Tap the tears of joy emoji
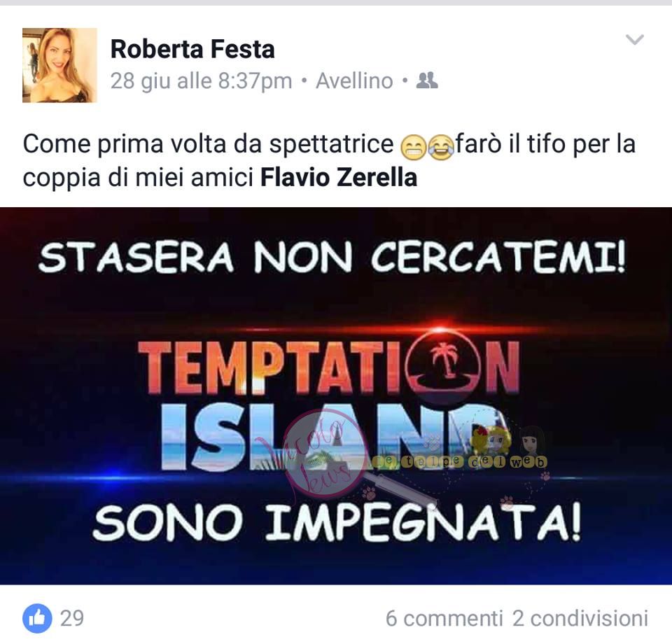Screen dimensions: 672x644 (441, 147)
